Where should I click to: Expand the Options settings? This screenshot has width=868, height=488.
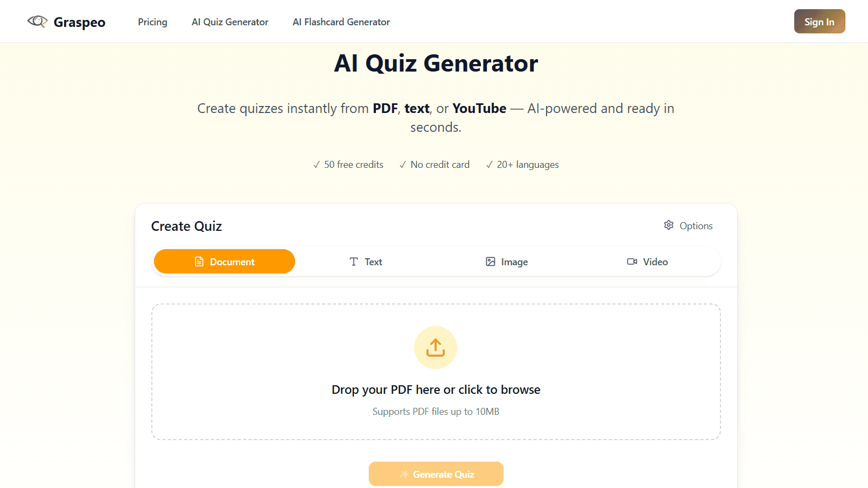click(x=689, y=226)
